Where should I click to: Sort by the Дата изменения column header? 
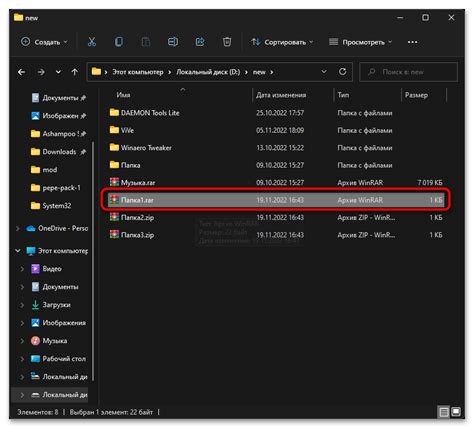point(281,95)
